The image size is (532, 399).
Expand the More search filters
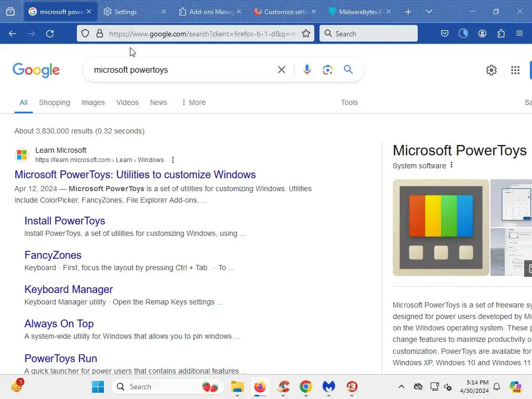194,102
